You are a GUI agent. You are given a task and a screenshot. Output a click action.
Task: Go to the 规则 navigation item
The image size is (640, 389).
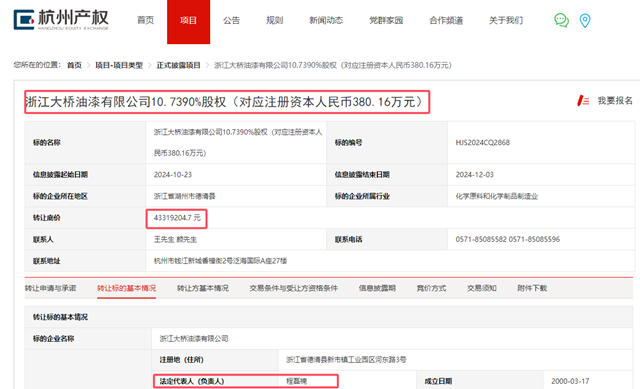274,20
